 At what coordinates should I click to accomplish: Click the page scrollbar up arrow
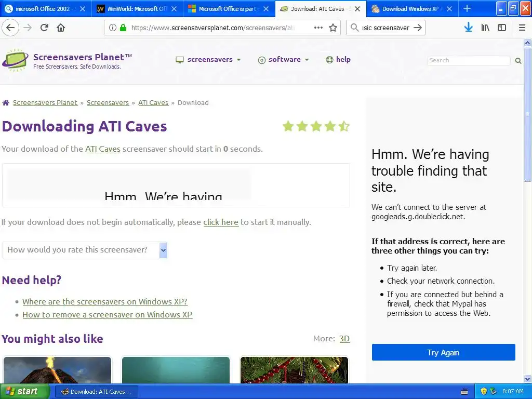click(x=527, y=43)
